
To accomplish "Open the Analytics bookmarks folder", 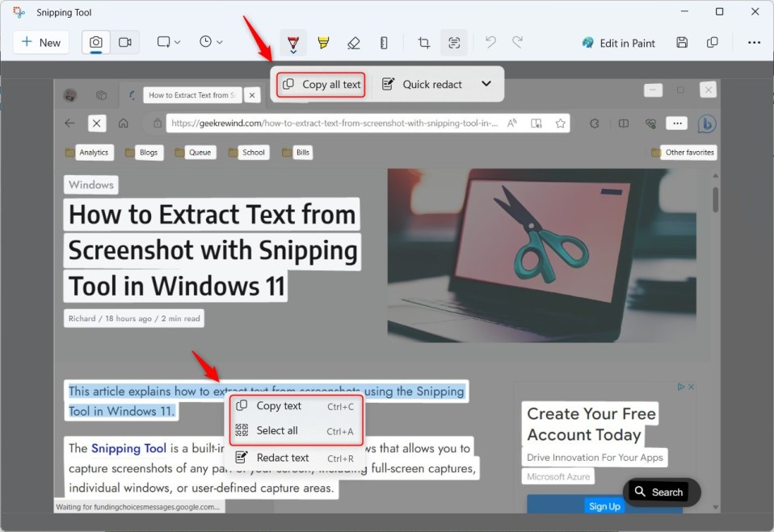I will click(88, 153).
